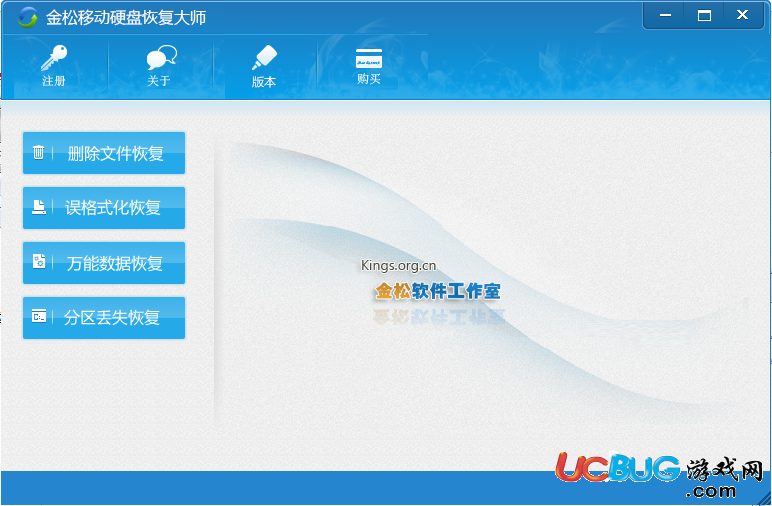Click the app logo in title bar
Viewport: 772px width, 506px height.
point(27,18)
